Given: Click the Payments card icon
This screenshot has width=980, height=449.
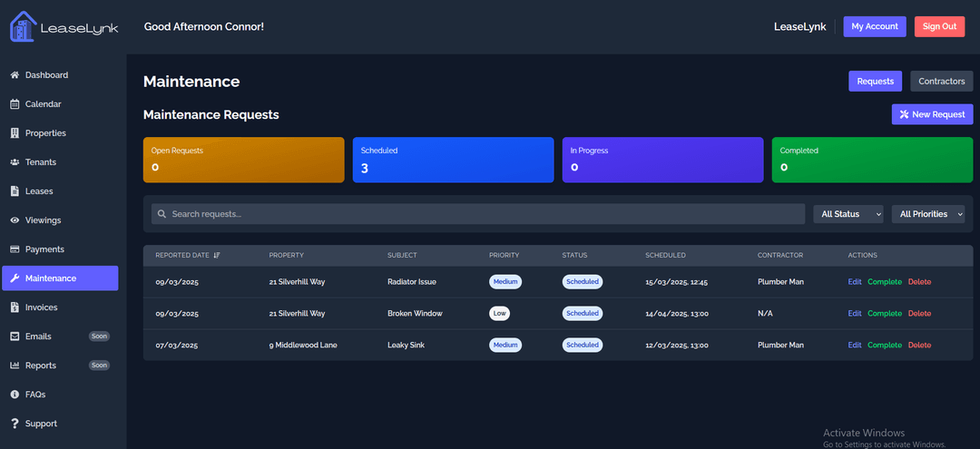Looking at the screenshot, I should pos(15,249).
